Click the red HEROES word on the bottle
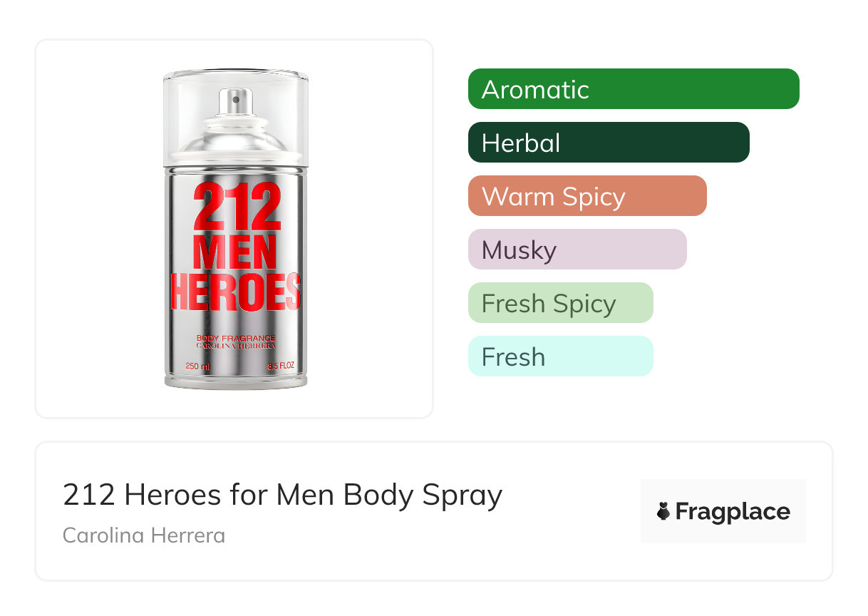The height and width of the screenshot is (616, 868). [x=236, y=292]
